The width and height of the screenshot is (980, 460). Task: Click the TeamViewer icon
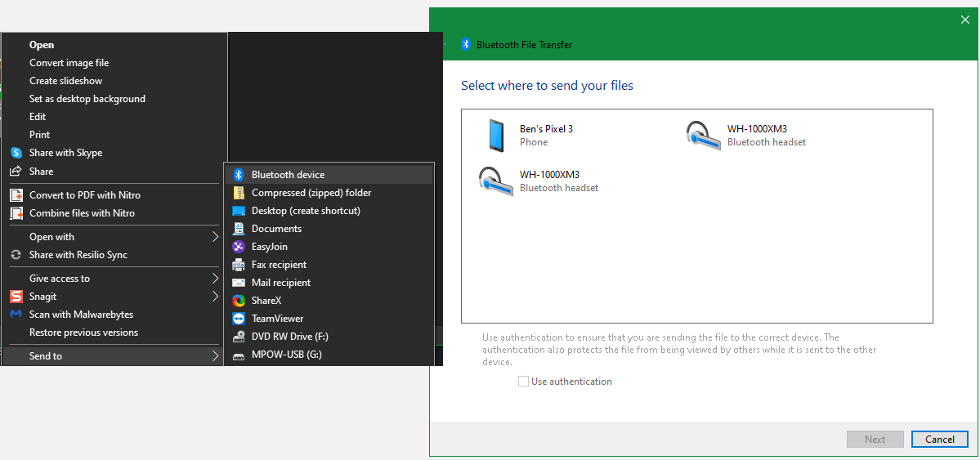coord(238,319)
